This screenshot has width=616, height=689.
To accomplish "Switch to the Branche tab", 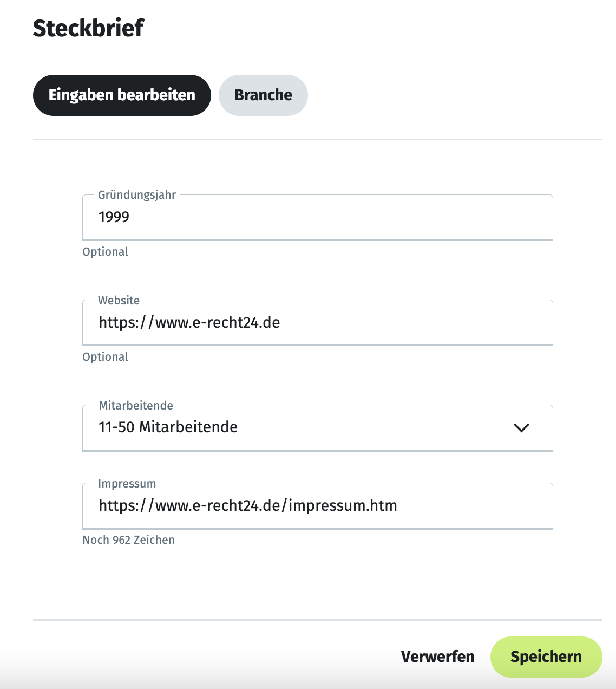I will pos(263,95).
